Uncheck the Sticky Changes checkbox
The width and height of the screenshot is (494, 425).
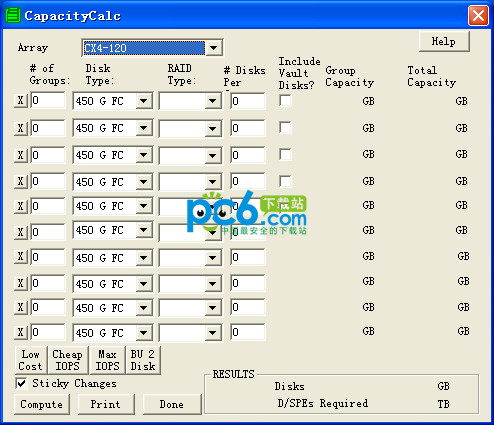(22, 383)
